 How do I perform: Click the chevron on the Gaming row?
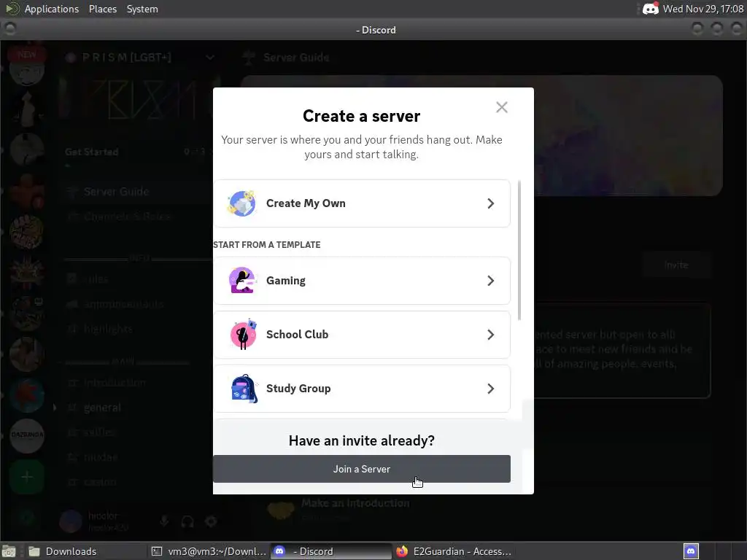coord(491,281)
